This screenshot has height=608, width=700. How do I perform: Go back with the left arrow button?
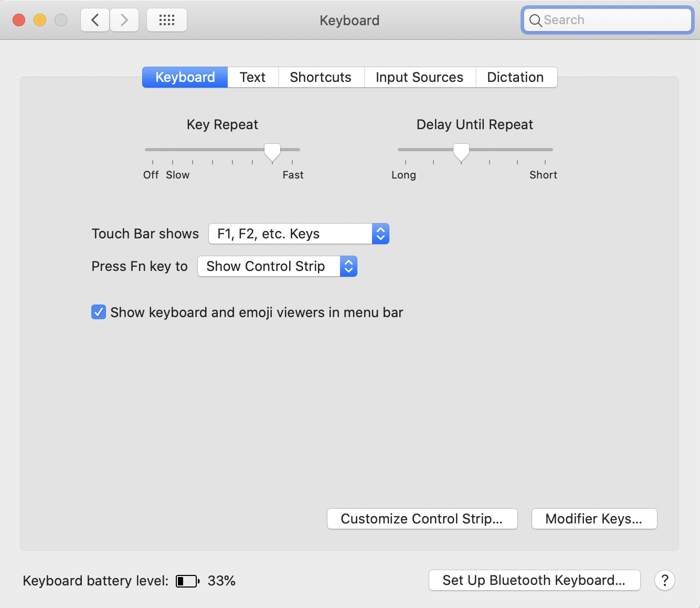(x=95, y=20)
